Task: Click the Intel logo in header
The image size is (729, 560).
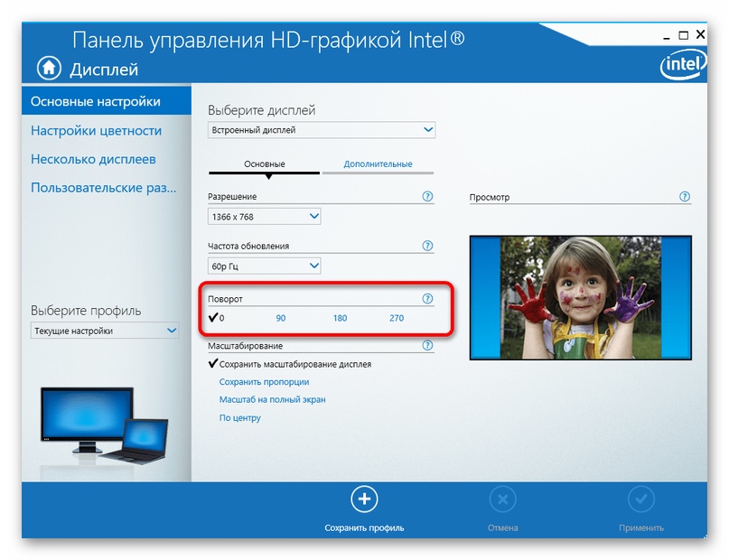Action: click(x=684, y=65)
